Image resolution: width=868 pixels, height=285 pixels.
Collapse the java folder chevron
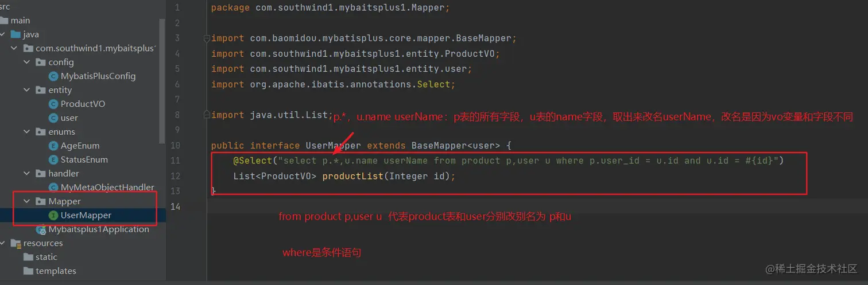click(3, 34)
